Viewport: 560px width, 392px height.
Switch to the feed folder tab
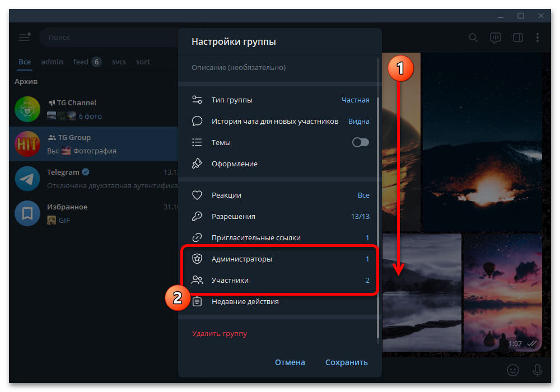pos(87,62)
